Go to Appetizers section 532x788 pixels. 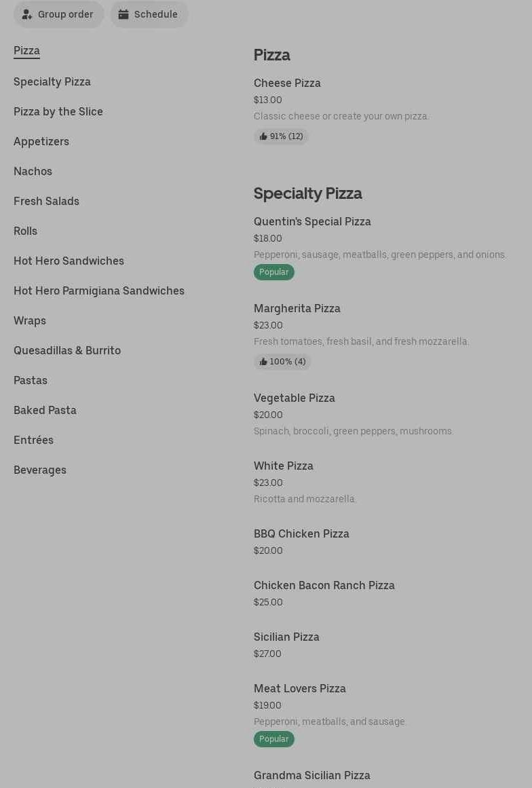tap(41, 141)
